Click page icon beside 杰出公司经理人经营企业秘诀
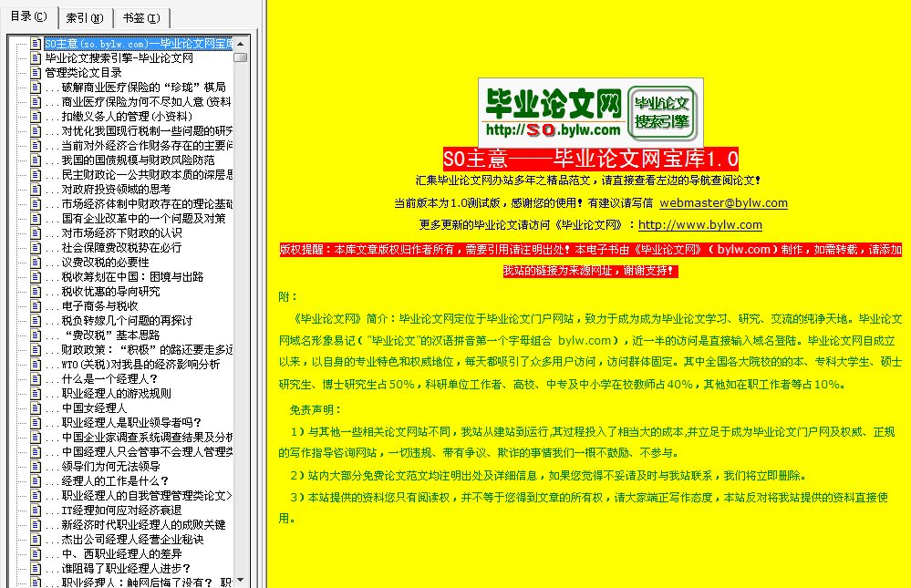The image size is (911, 588). click(x=36, y=539)
